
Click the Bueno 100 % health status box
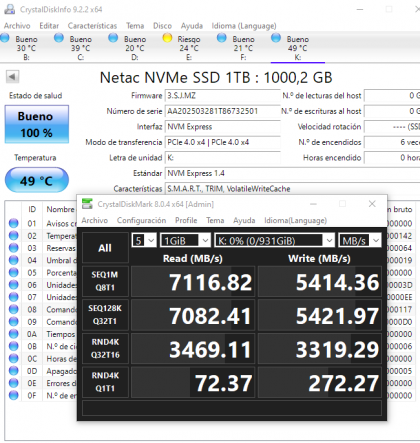click(37, 124)
